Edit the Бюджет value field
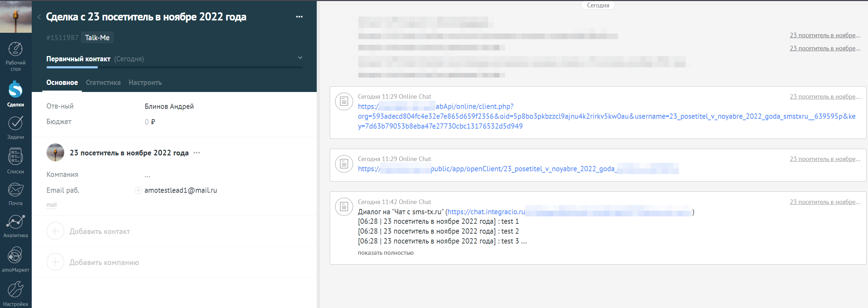The width and height of the screenshot is (868, 308). [150, 122]
